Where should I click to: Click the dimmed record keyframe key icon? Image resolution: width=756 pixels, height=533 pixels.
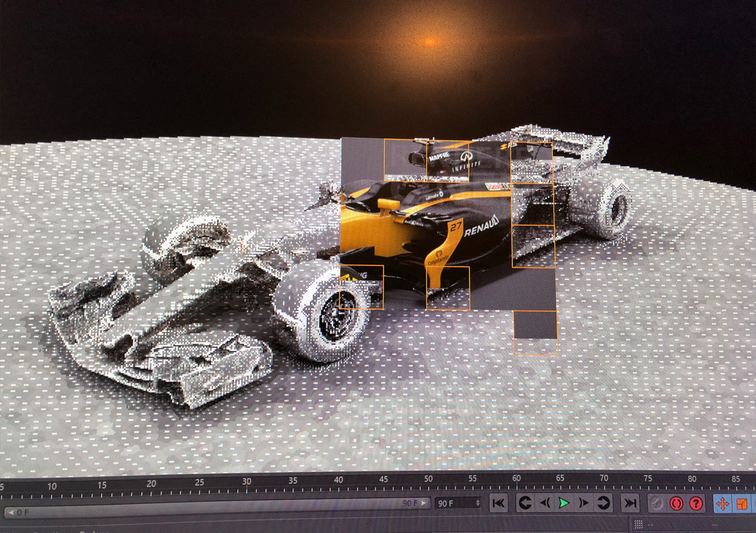[656, 504]
